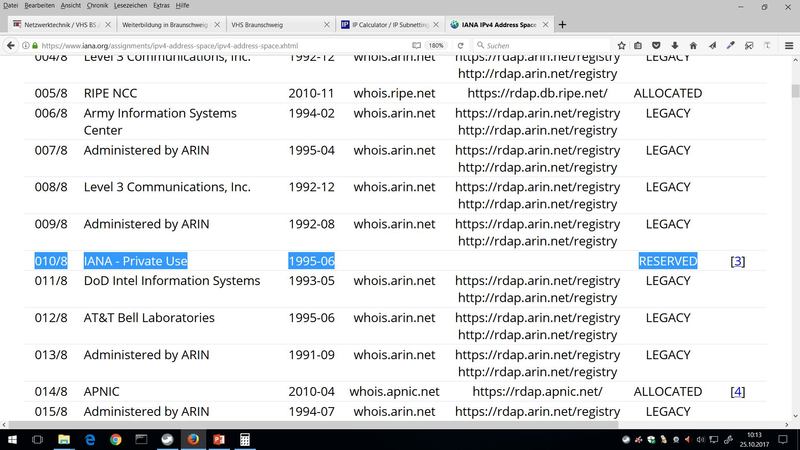Viewport: 800px width, 450px height.
Task: Close the IANA IPv4 Address Space tab
Action: click(545, 24)
